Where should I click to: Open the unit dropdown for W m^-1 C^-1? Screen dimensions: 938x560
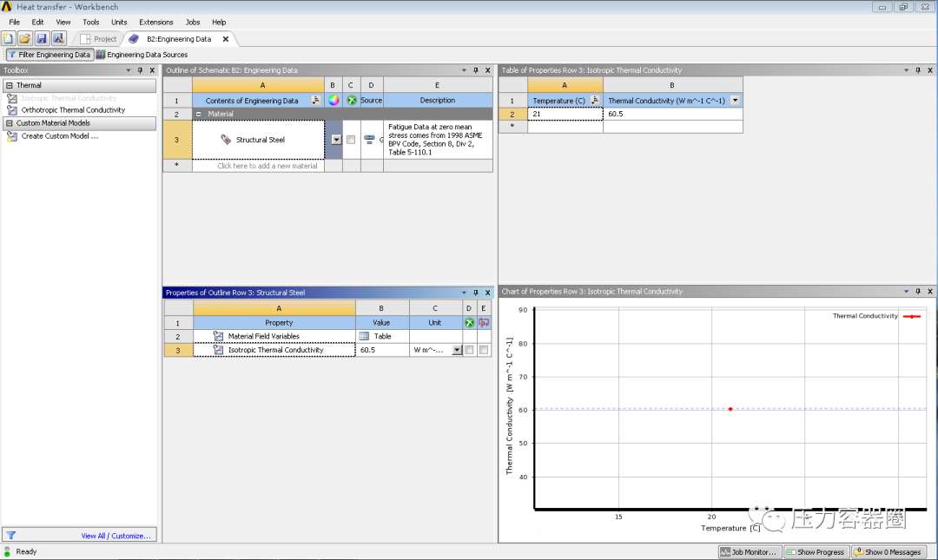tap(456, 348)
